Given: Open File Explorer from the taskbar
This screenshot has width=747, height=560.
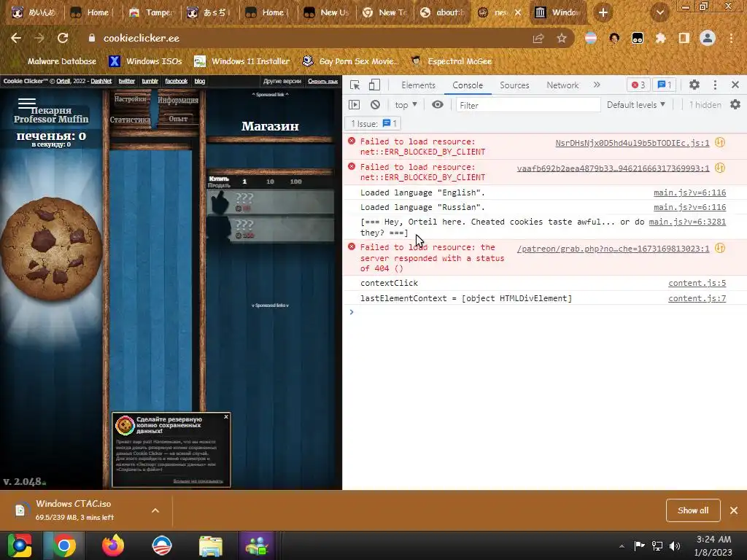Looking at the screenshot, I should click(211, 545).
